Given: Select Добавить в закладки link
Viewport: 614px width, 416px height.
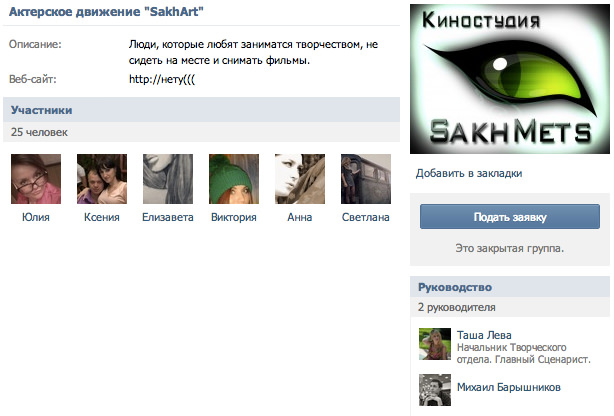Looking at the screenshot, I should coord(469,173).
